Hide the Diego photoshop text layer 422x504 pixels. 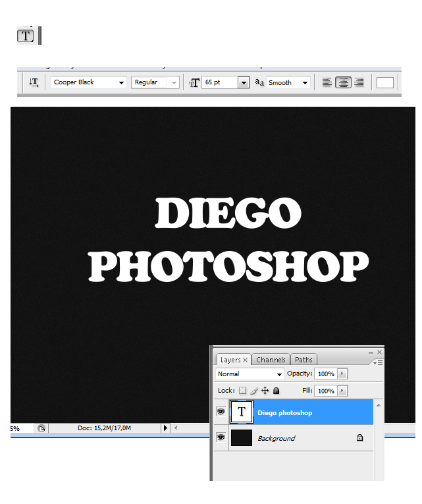point(221,411)
